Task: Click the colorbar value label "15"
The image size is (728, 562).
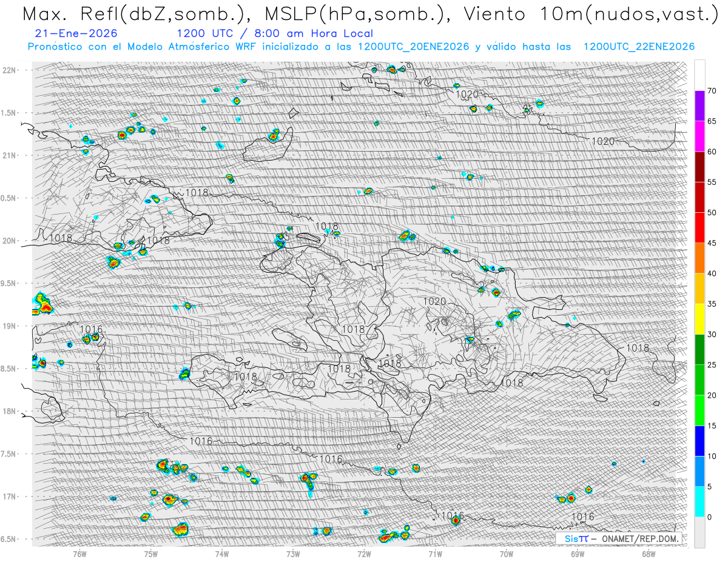Action: [x=712, y=426]
